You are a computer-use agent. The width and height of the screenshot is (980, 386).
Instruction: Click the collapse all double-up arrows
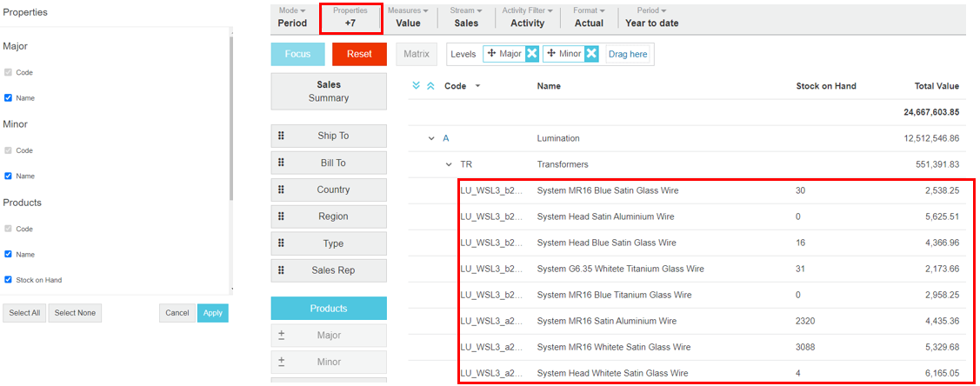430,86
